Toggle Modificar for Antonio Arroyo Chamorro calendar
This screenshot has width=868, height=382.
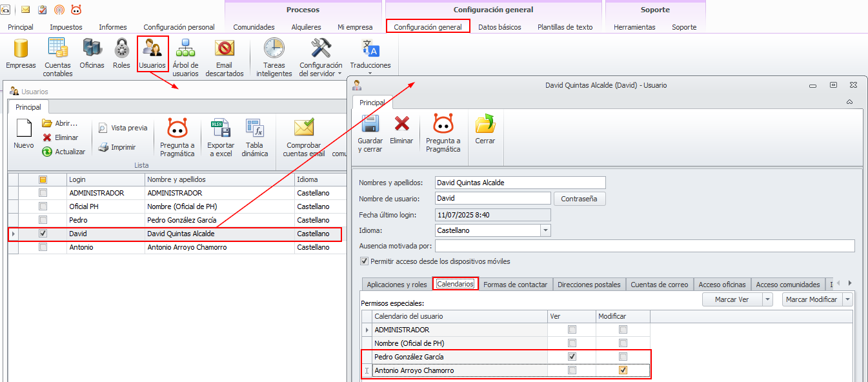(623, 370)
